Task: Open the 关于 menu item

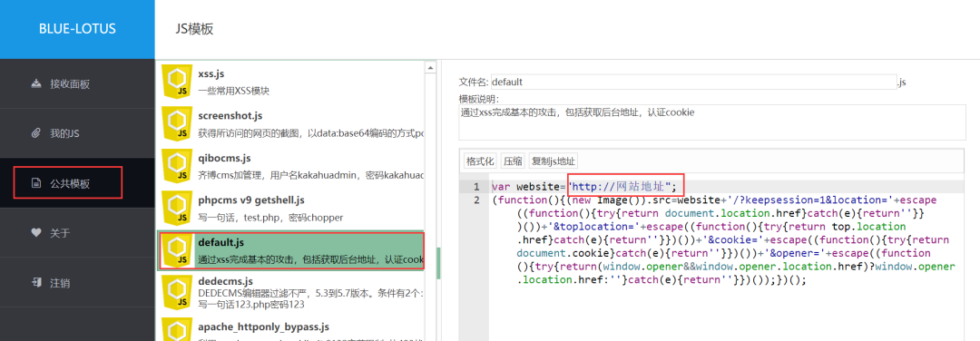Action: click(x=77, y=233)
